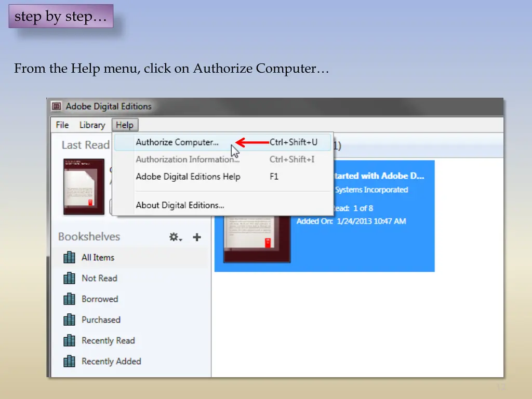
Task: Open the File menu
Action: coord(62,125)
